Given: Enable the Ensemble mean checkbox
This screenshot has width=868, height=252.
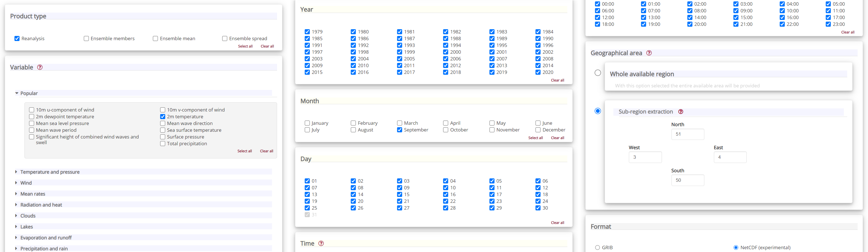Looking at the screenshot, I should coord(155,38).
